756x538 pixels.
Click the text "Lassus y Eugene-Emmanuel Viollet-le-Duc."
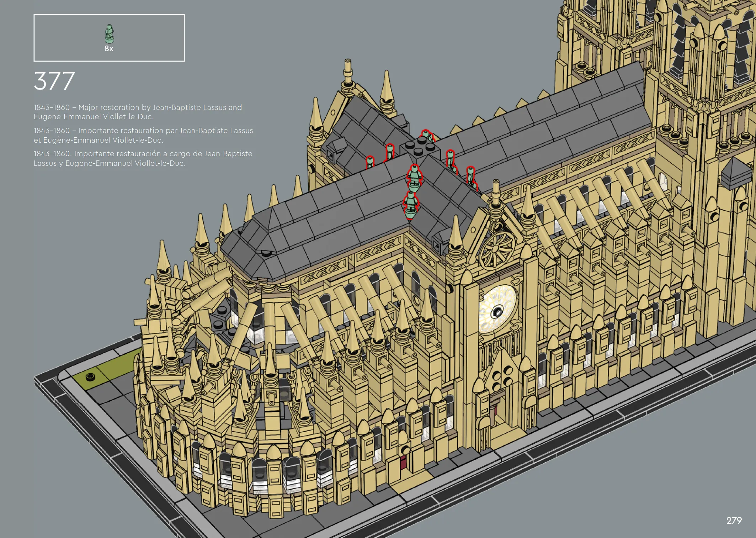coord(110,163)
